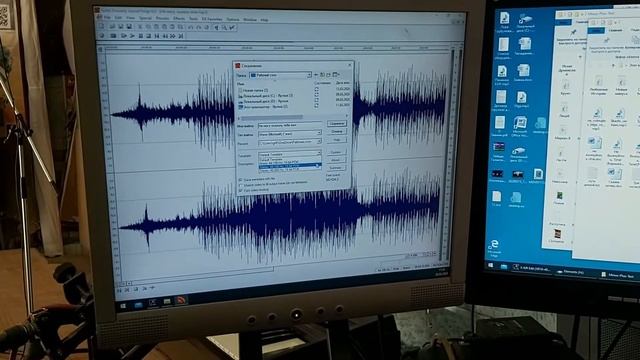Image resolution: width=640 pixels, height=360 pixels.
Task: Click the Go to Start transport icon
Action: (157, 36)
